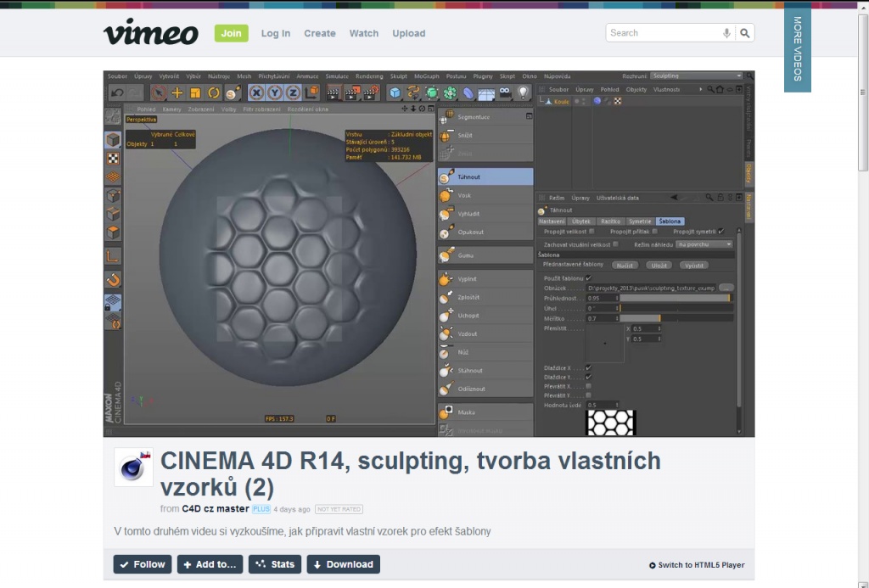Enable Propojit přítlak checkbox
869x588 pixels.
654,231
